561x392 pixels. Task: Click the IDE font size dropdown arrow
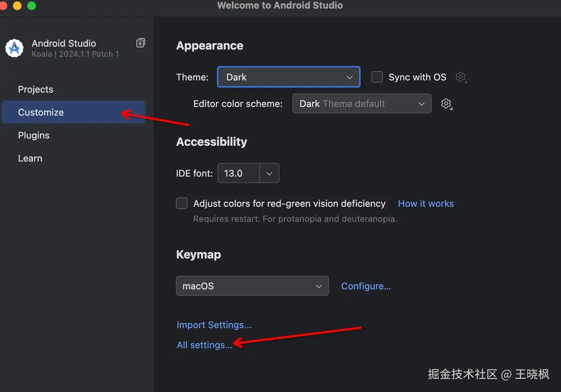[269, 173]
